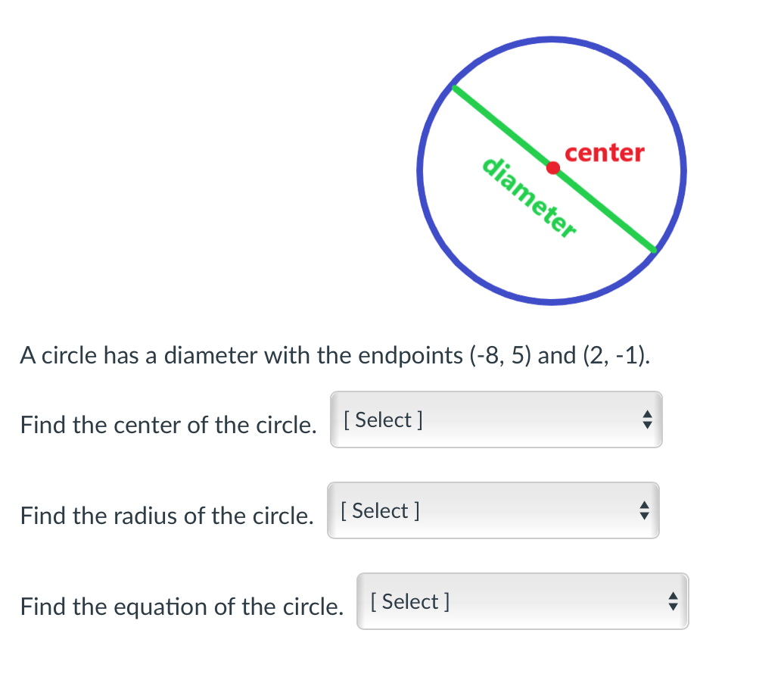Open the equation of the circle dropdown
This screenshot has width=784, height=680.
point(522,601)
